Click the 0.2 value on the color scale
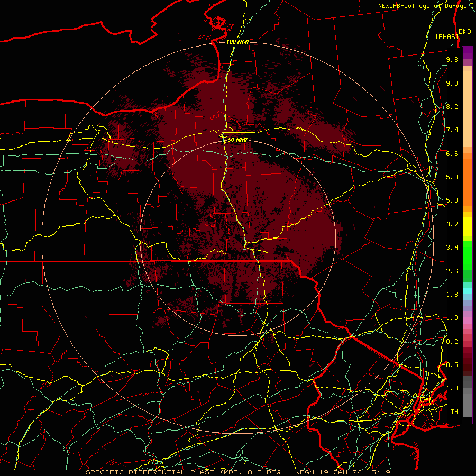Screen dimensions: 476x476 pos(452,341)
